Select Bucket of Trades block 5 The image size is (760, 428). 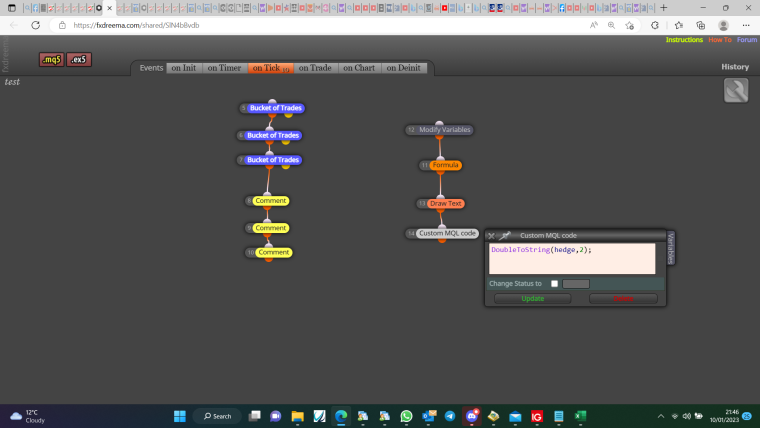[x=275, y=108]
